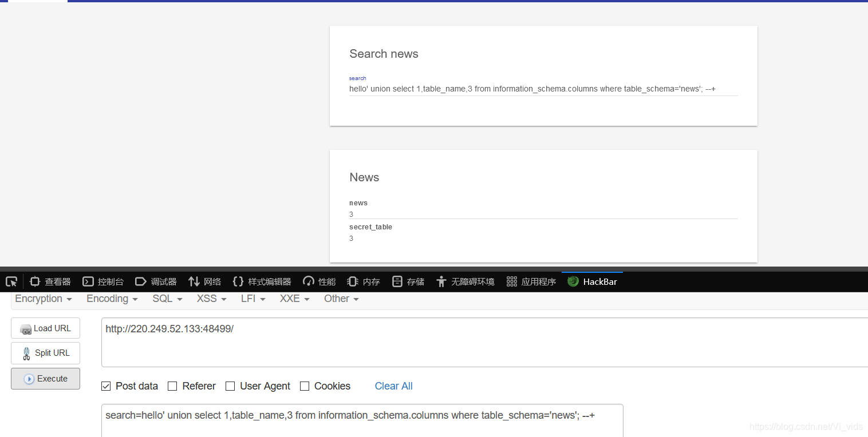This screenshot has width=868, height=437.
Task: Open the 应用程序 application tab
Action: (x=531, y=281)
